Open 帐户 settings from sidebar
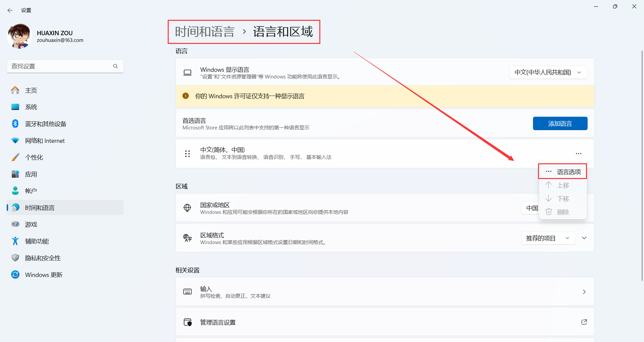The height and width of the screenshot is (342, 644). click(x=65, y=191)
